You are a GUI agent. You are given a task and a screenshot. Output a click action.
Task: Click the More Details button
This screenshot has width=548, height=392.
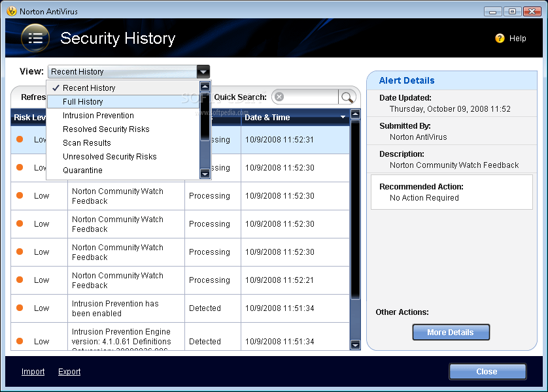point(451,333)
